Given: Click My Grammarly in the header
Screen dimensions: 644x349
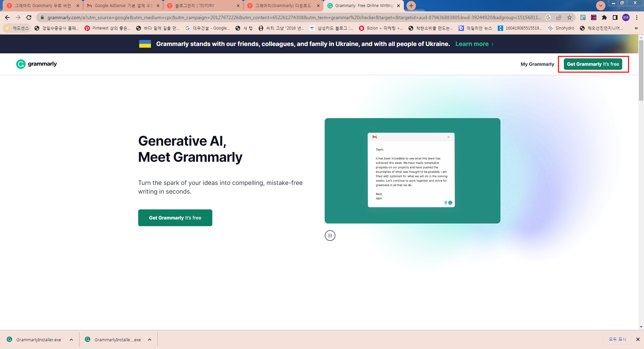Looking at the screenshot, I should [x=537, y=64].
